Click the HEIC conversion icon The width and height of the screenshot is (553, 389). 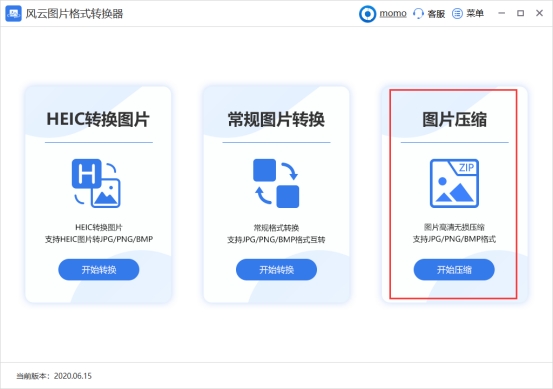pos(96,183)
